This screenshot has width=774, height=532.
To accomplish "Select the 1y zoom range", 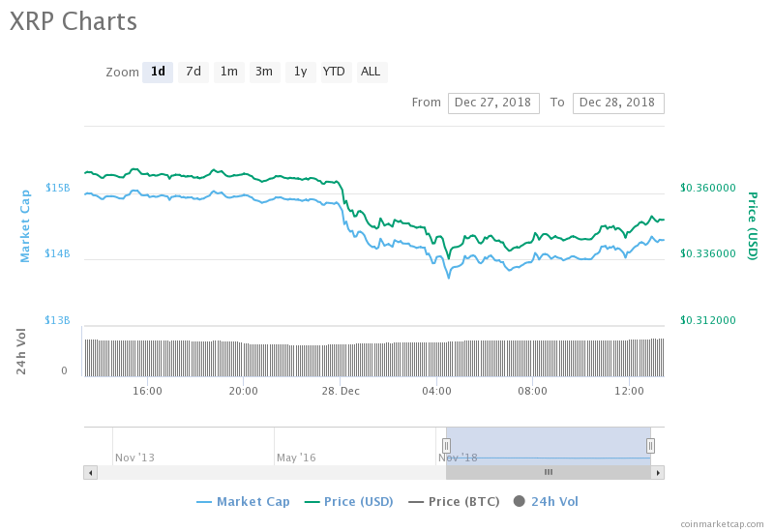I will tap(301, 72).
